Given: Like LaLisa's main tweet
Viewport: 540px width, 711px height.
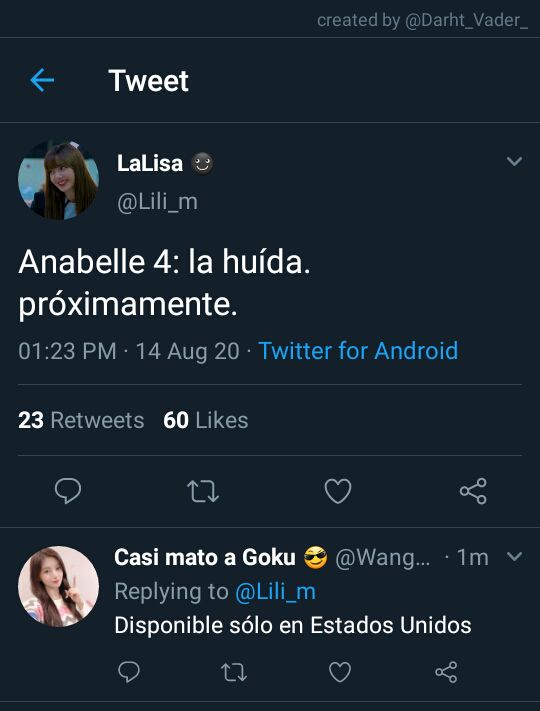Looking at the screenshot, I should click(x=338, y=492).
